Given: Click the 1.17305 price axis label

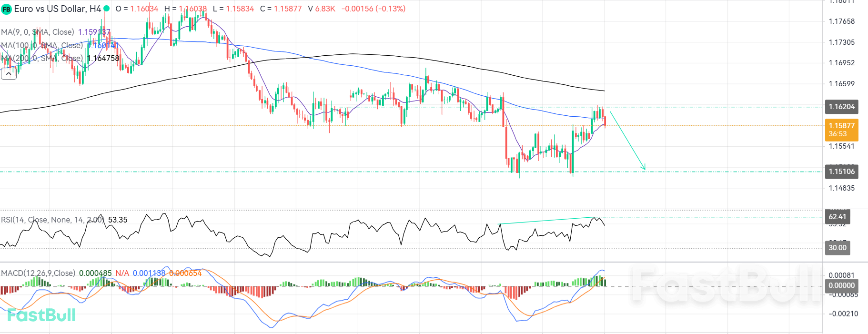Looking at the screenshot, I should tap(842, 42).
